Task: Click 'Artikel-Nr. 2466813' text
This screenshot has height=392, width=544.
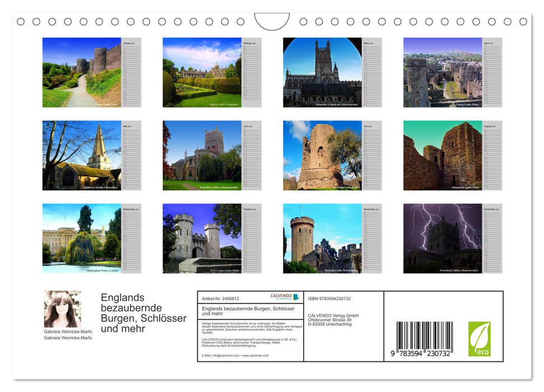Action: (x=220, y=298)
